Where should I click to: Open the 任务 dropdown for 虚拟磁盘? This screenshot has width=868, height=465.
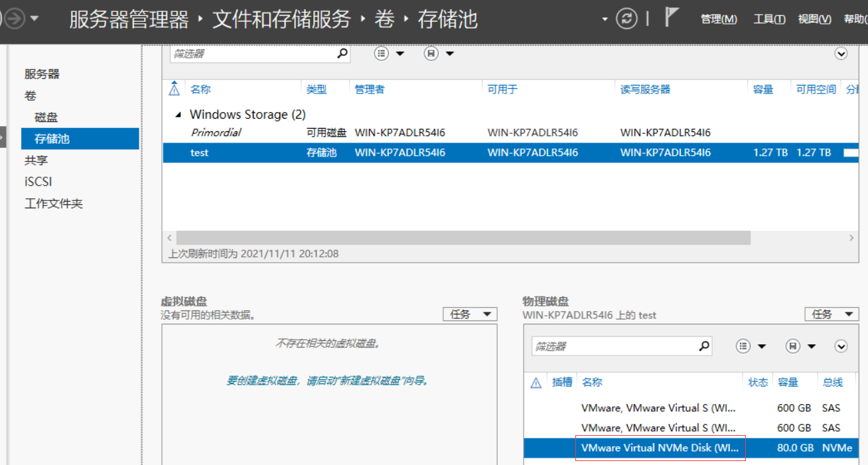[x=469, y=314]
